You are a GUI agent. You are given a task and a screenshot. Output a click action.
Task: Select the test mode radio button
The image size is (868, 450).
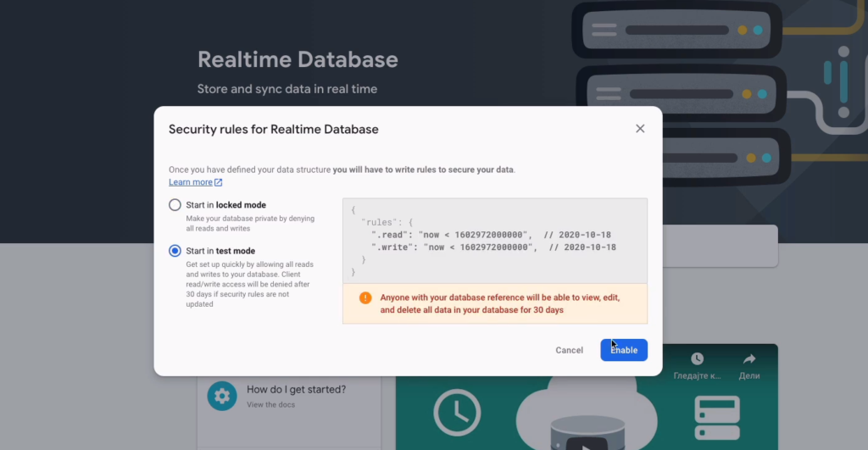[x=175, y=251]
